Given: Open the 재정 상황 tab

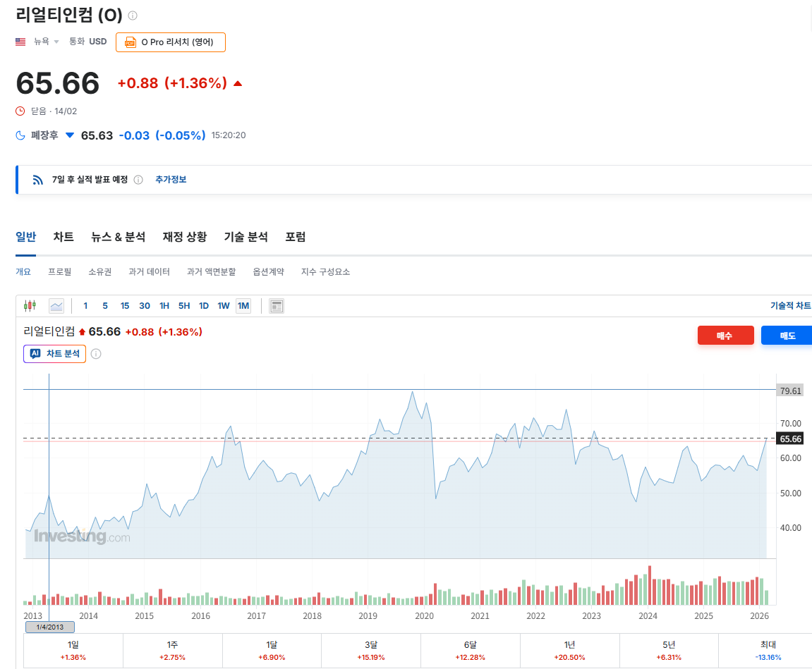Looking at the screenshot, I should coord(185,237).
